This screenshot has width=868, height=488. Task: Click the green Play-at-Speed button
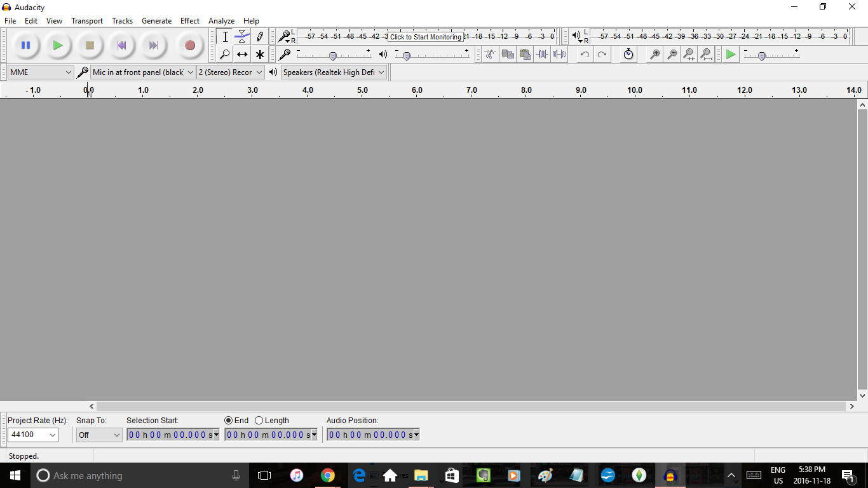click(731, 55)
